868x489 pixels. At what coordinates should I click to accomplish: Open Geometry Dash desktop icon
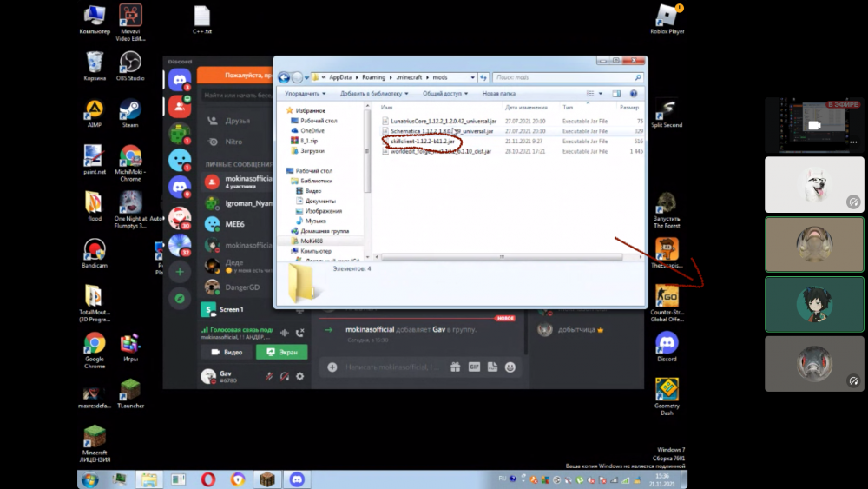tap(667, 397)
